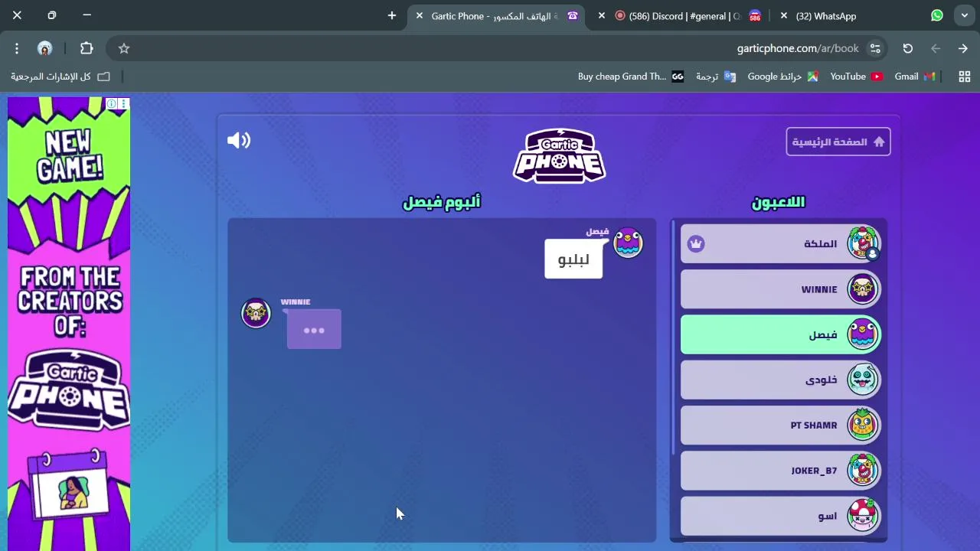Open the extensions puzzle icon

click(87, 48)
